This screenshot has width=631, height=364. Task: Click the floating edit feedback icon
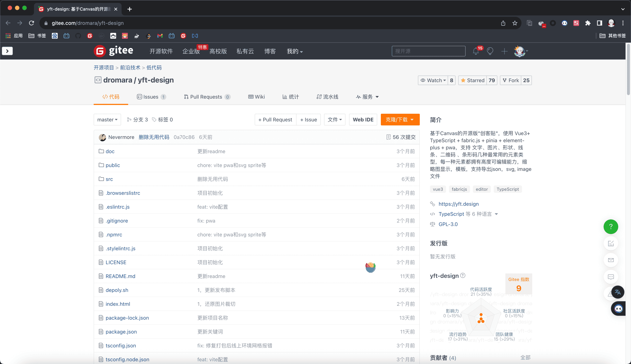pyautogui.click(x=611, y=243)
